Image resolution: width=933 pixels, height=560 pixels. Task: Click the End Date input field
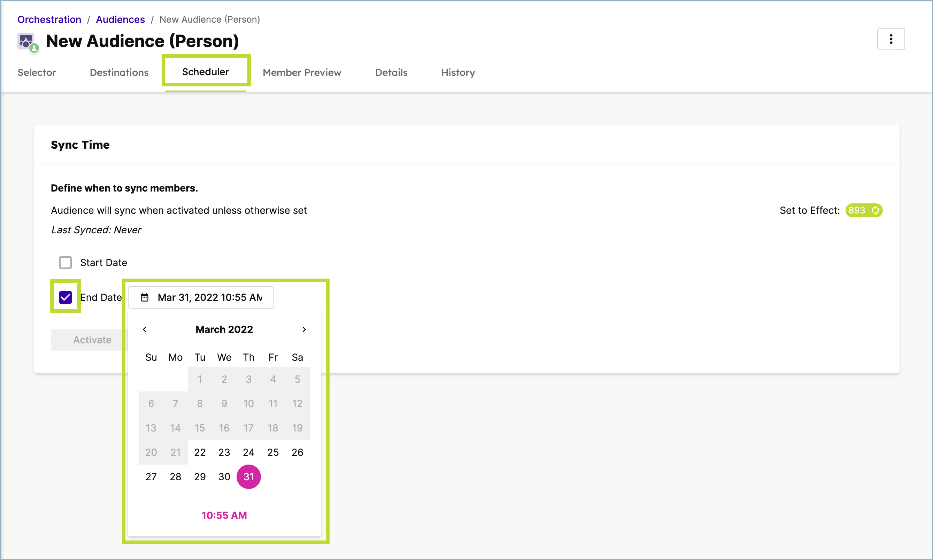point(201,298)
